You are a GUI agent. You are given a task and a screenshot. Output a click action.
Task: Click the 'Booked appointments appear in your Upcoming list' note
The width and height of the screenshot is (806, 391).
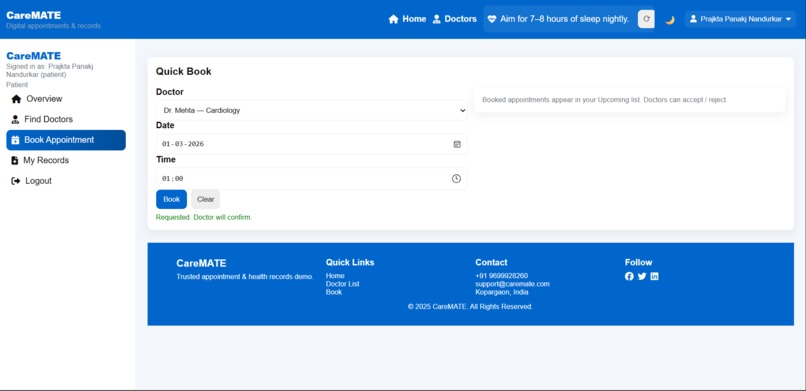pyautogui.click(x=604, y=100)
